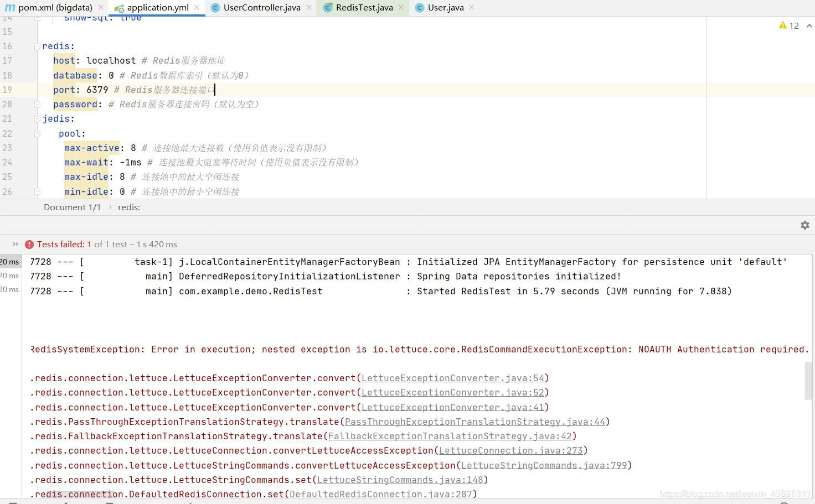This screenshot has width=815, height=504.
Task: Open FallbackExceptionTranslationStrategy.java:42 link
Action: [x=450, y=437]
